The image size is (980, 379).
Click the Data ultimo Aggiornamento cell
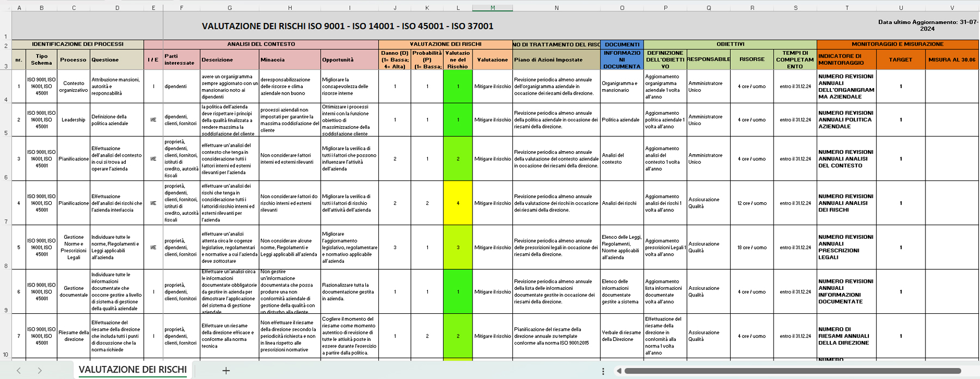click(x=927, y=26)
